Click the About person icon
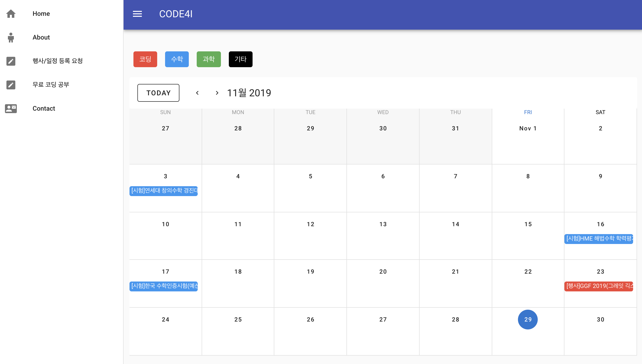This screenshot has width=642, height=364. coord(11,37)
